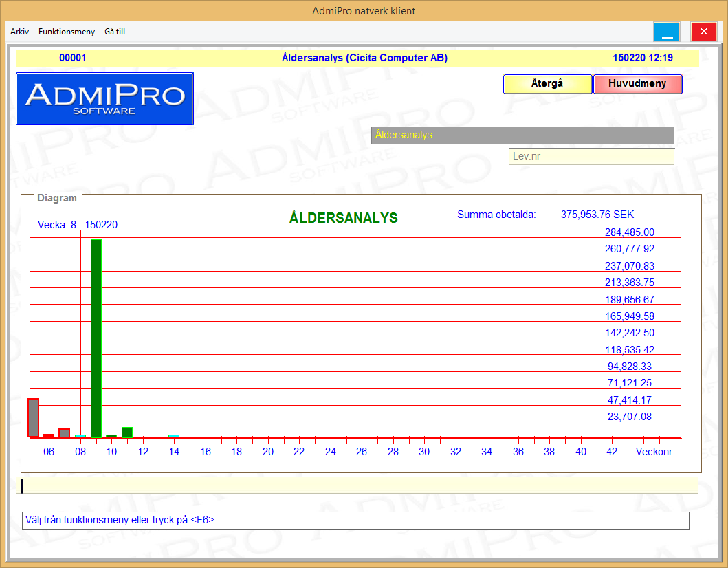Select the tallest green bar at week 09

click(x=96, y=337)
